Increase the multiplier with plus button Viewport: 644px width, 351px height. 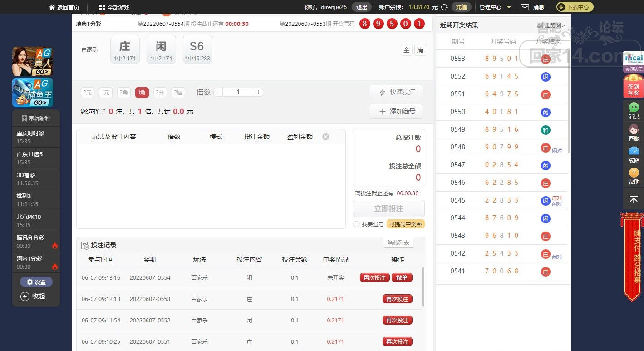pos(258,92)
